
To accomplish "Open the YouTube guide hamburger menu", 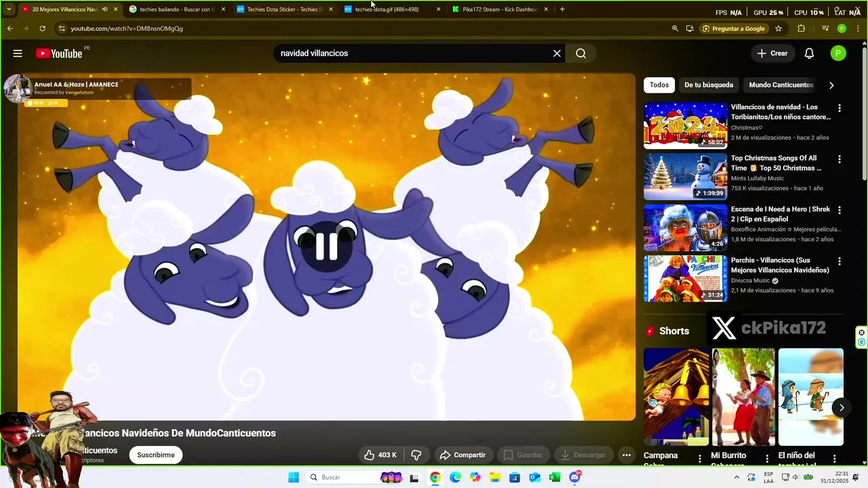I will coord(18,54).
